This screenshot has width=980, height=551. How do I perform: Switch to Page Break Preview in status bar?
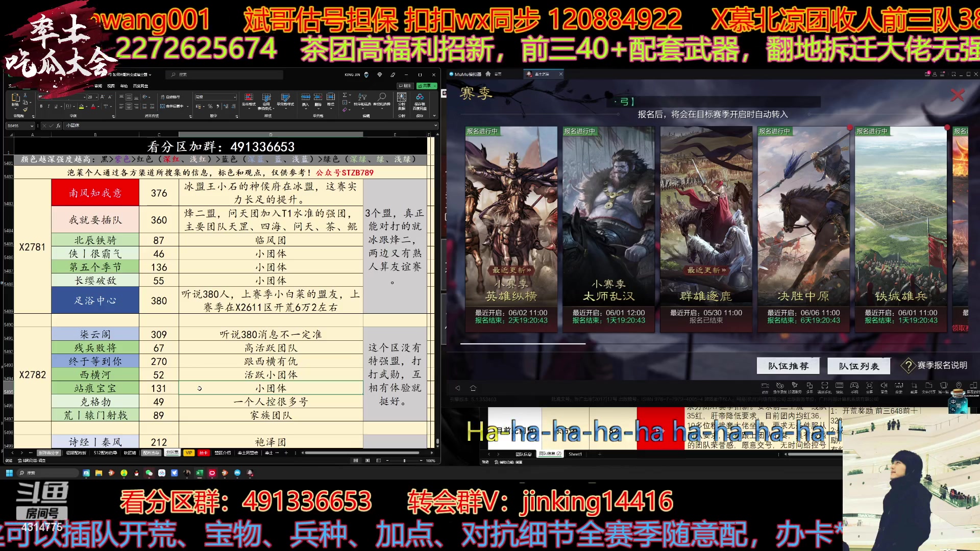tap(379, 461)
